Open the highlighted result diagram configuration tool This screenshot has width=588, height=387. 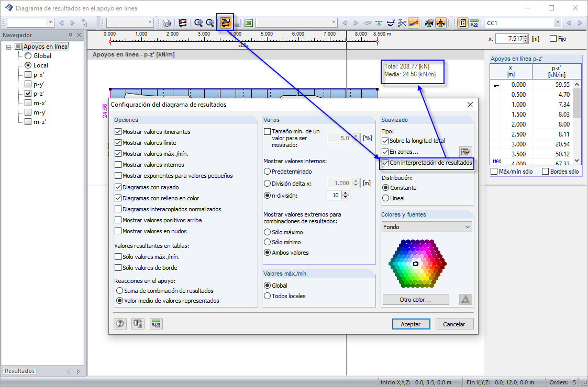click(x=225, y=22)
